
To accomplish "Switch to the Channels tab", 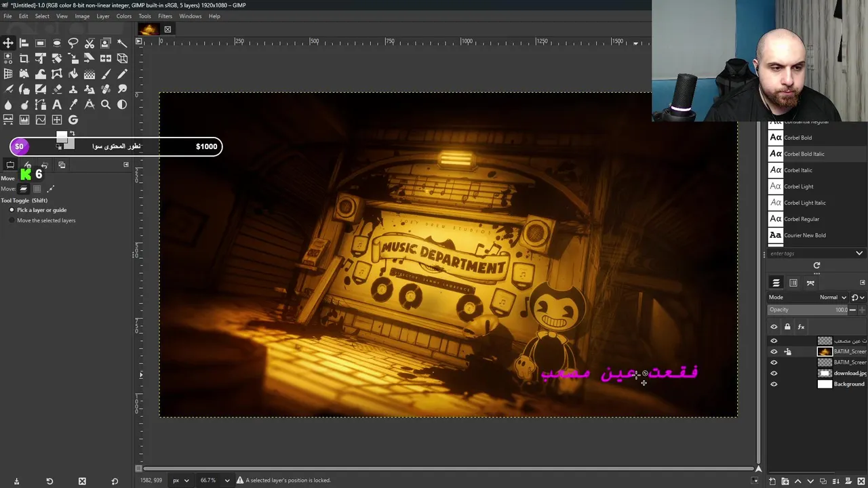I will (793, 283).
